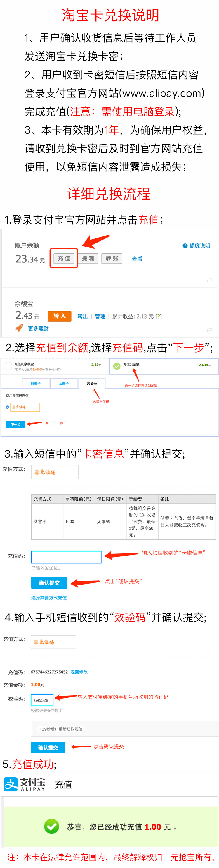Image resolution: width=219 pixels, height=868 pixels.
Task: Click the 充值 button beside account balance
Action: click(x=64, y=258)
